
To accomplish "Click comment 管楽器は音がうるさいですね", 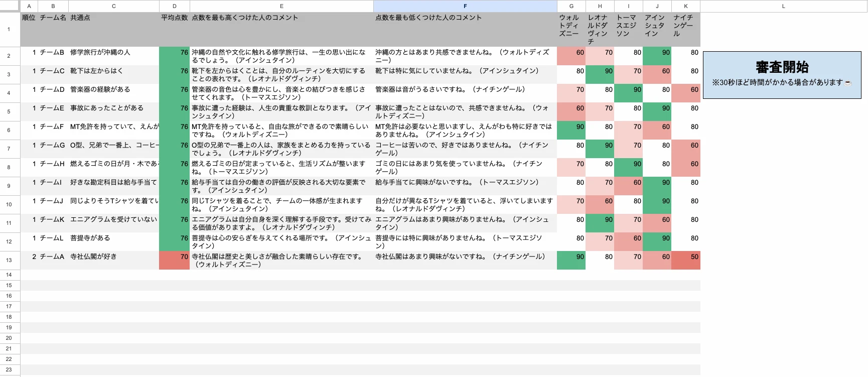I will (465, 93).
